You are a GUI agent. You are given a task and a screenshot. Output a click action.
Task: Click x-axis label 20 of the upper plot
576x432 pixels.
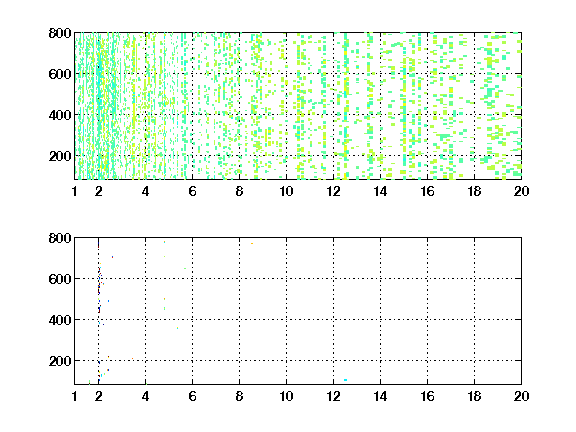coord(521,191)
